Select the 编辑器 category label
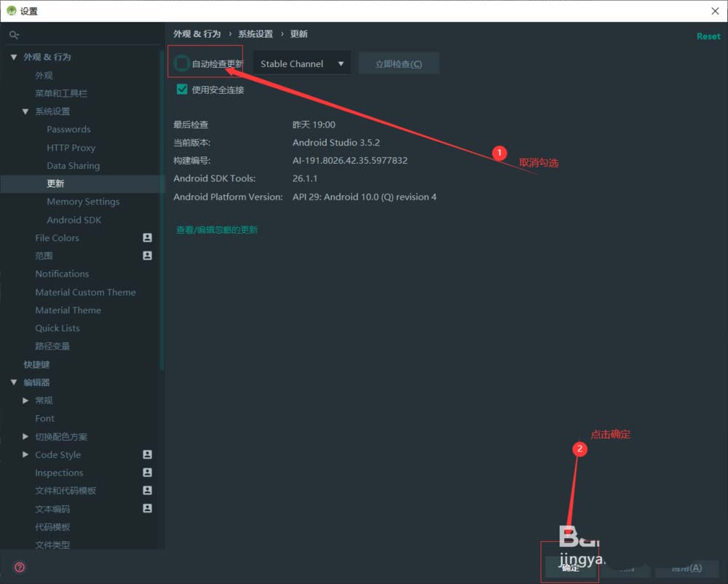 (36, 382)
